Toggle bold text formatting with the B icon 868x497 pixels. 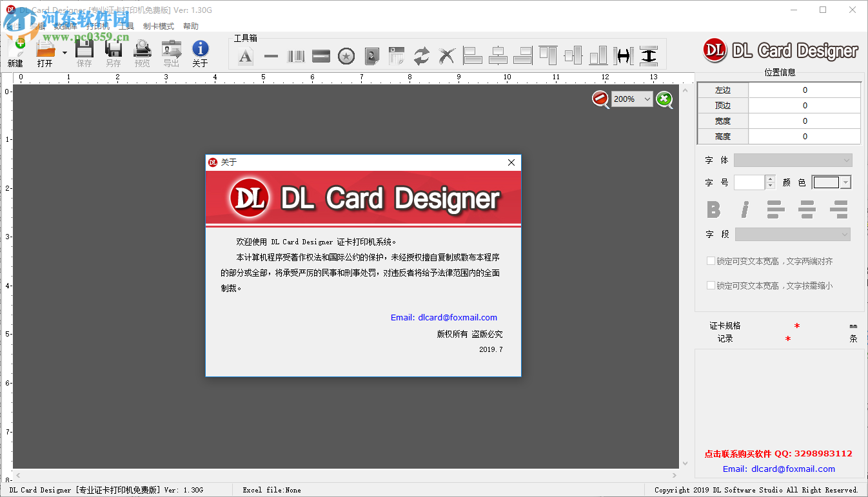pyautogui.click(x=713, y=210)
